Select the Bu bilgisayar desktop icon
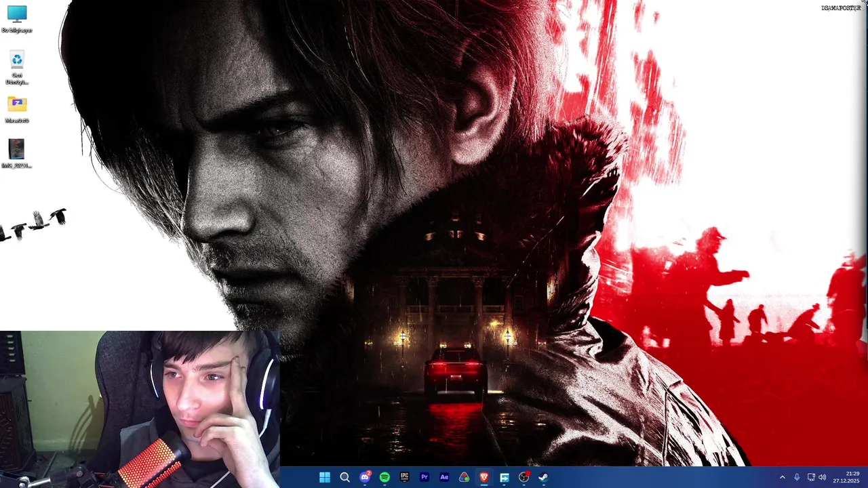 tap(17, 19)
